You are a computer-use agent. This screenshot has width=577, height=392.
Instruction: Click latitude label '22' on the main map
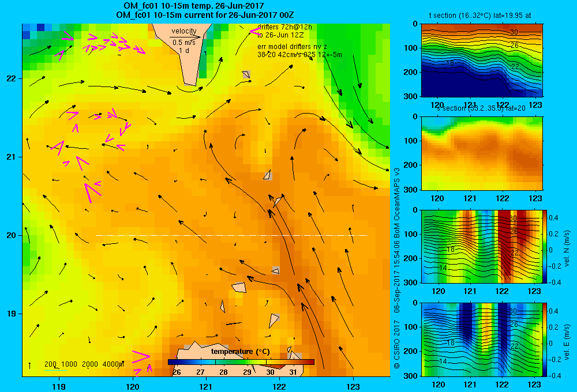click(12, 78)
